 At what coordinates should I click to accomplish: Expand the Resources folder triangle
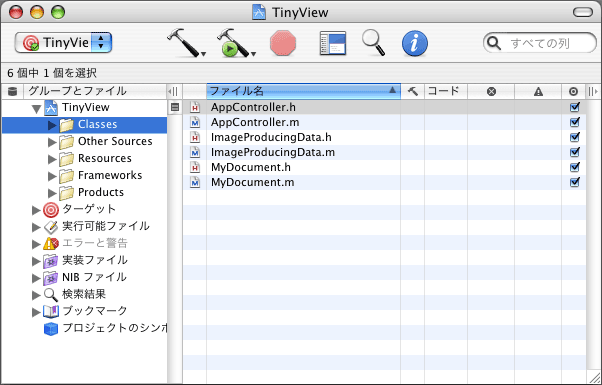click(x=52, y=159)
